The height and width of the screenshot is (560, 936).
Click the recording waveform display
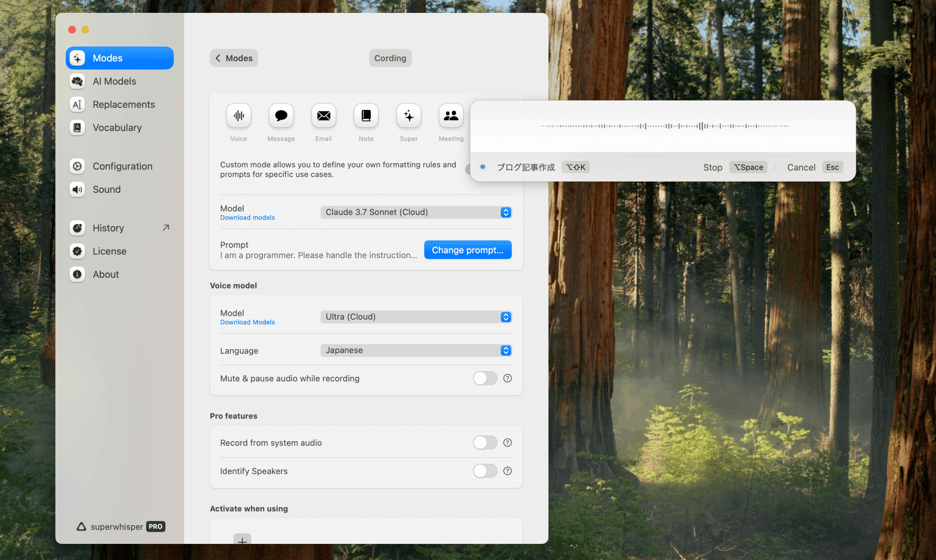pos(663,126)
